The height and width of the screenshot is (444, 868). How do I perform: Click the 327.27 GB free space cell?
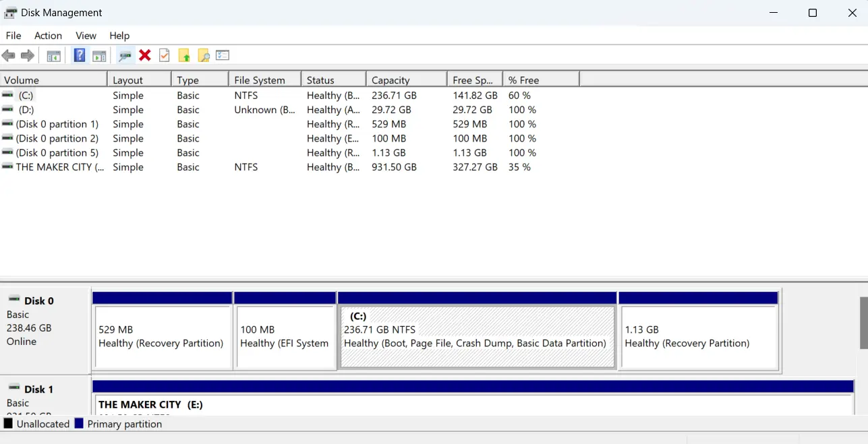pyautogui.click(x=475, y=167)
